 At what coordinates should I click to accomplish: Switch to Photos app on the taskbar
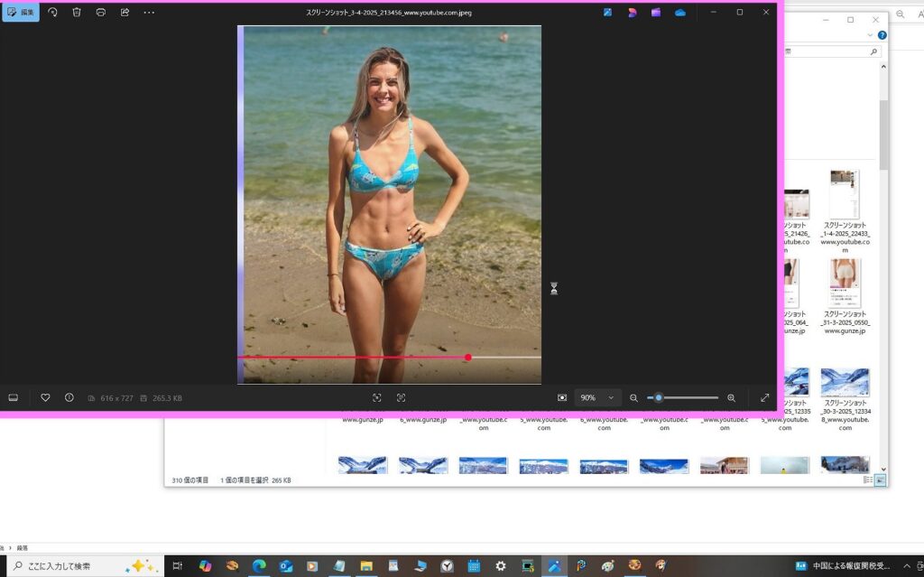554,566
